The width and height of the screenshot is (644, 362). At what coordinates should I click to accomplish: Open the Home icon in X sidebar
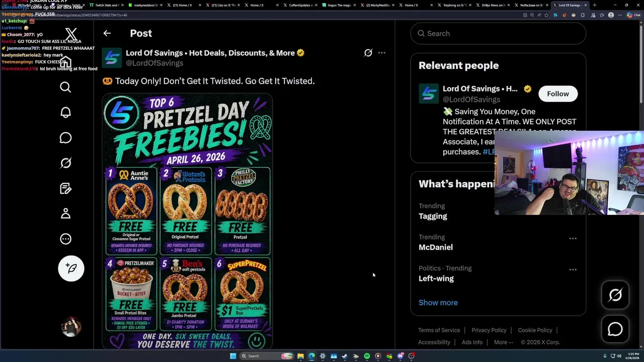(x=66, y=62)
